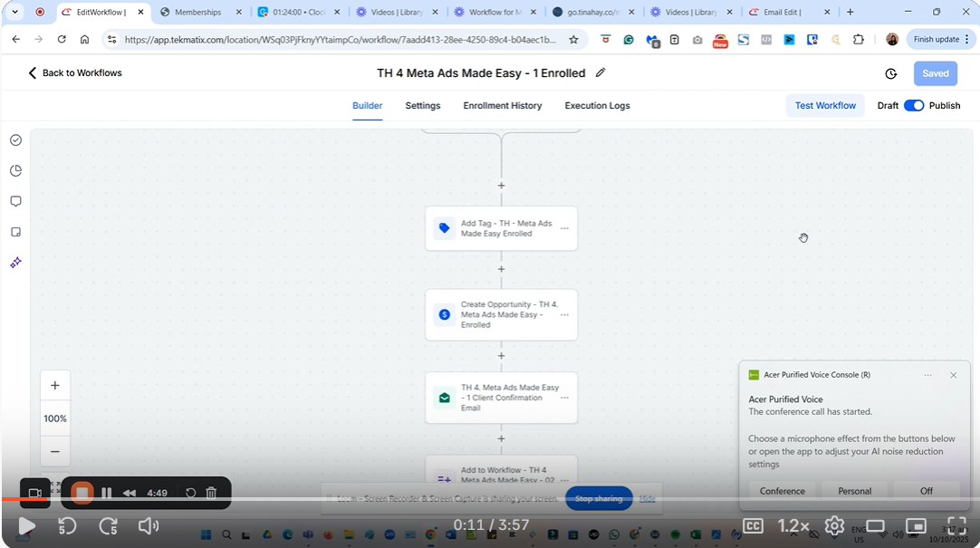Restart the Loom recording
This screenshot has height=548, width=980.
(x=190, y=493)
